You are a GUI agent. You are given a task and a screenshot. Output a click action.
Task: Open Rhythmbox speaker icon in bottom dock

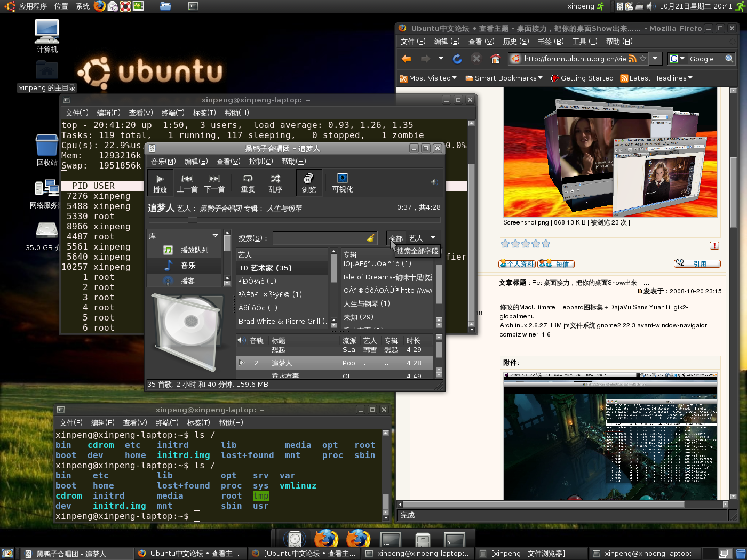[x=295, y=539]
